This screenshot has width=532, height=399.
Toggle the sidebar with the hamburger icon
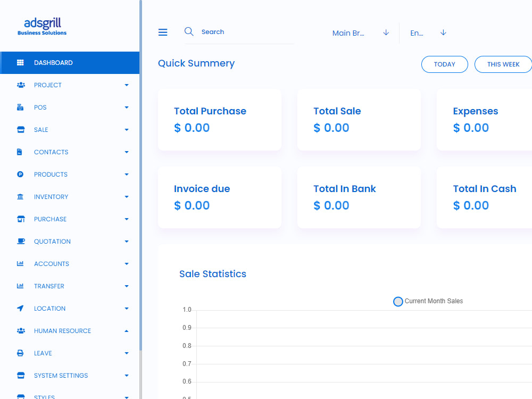(x=163, y=32)
